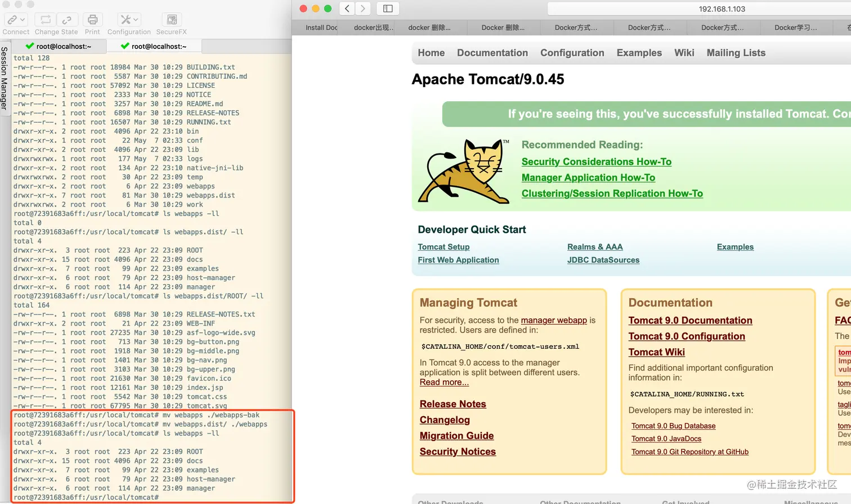Click Clustering/Session Replication How-To
Image resolution: width=851 pixels, height=504 pixels.
coord(612,193)
